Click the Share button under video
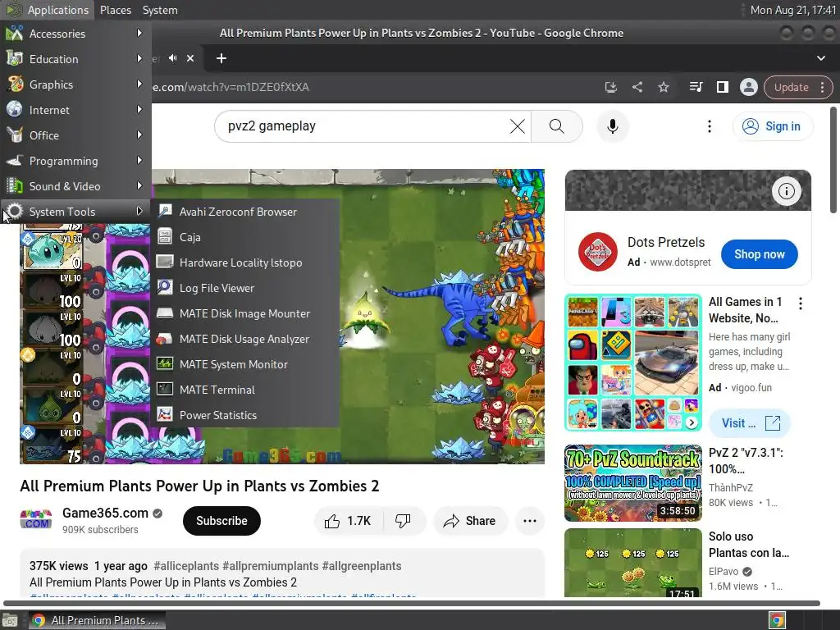This screenshot has height=630, width=840. point(470,521)
